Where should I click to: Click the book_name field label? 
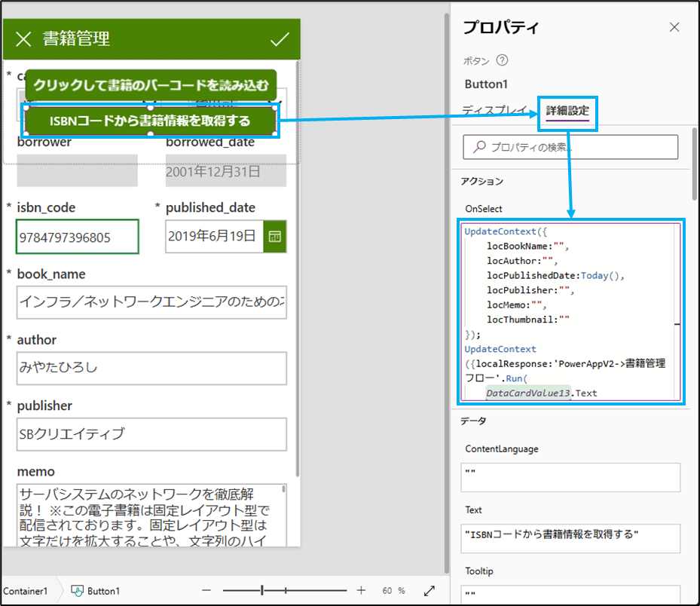[x=51, y=274]
